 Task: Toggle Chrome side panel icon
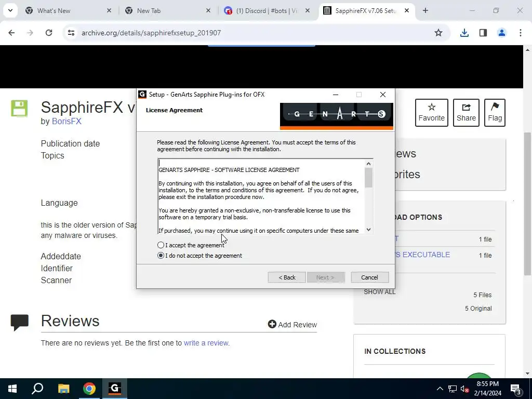[483, 33]
